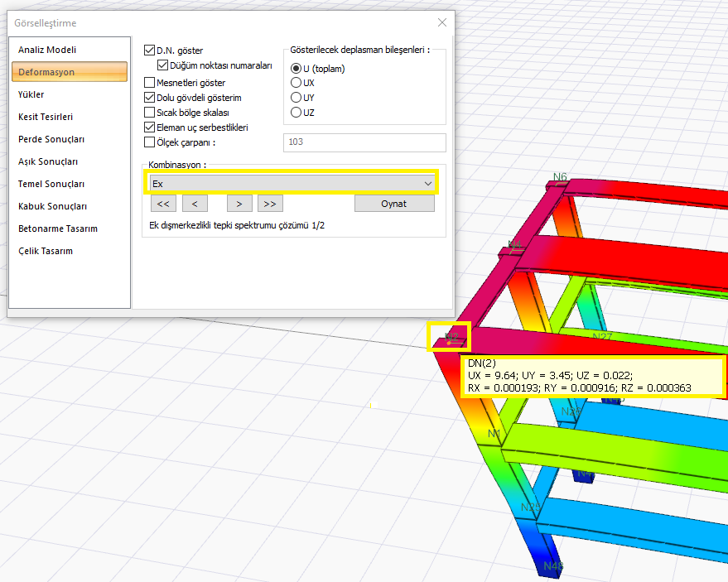Jump to last step with >> button
The height and width of the screenshot is (582, 728).
269,203
